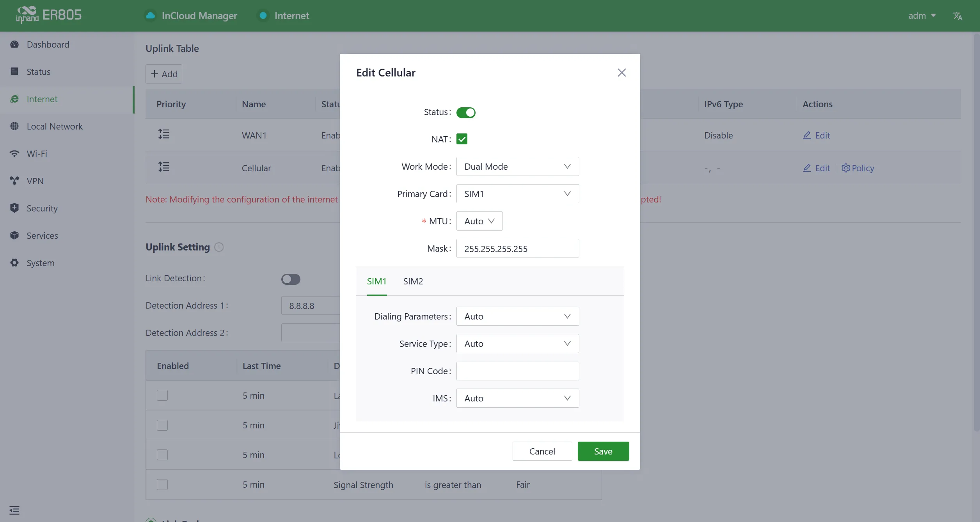This screenshot has width=980, height=522.
Task: Click the InCloud Manager cloud icon
Action: (x=150, y=16)
